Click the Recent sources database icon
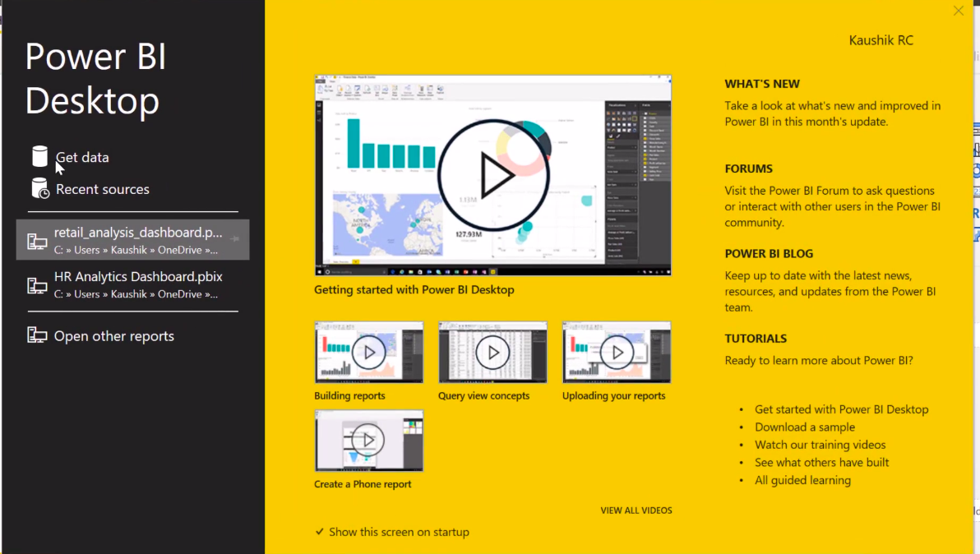The image size is (980, 554). tap(40, 188)
